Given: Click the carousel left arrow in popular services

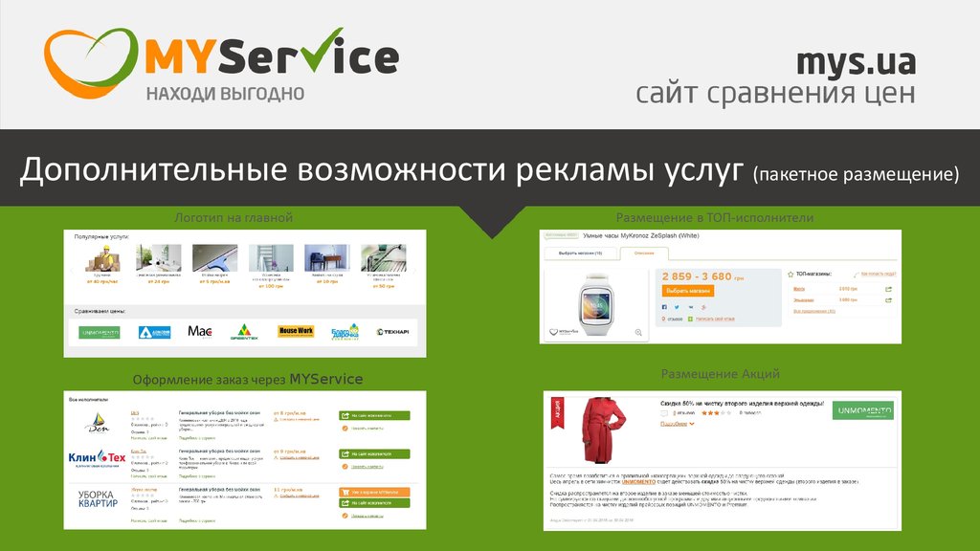Looking at the screenshot, I should [72, 271].
